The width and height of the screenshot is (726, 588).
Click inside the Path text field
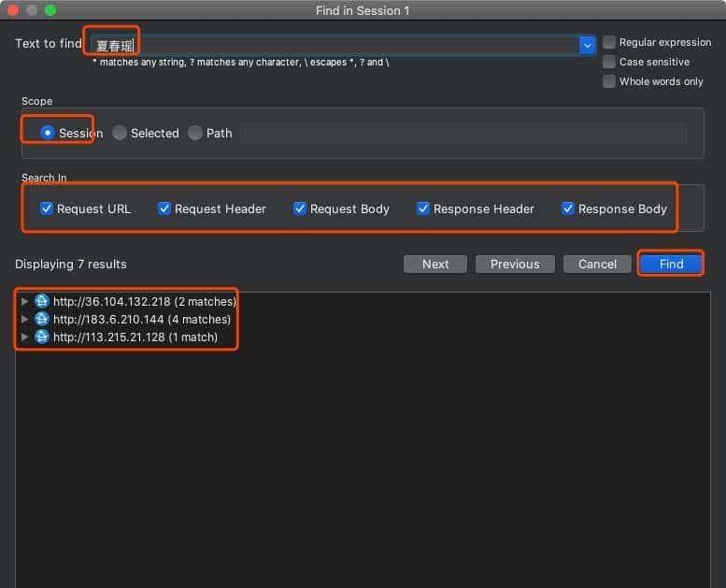coord(463,133)
